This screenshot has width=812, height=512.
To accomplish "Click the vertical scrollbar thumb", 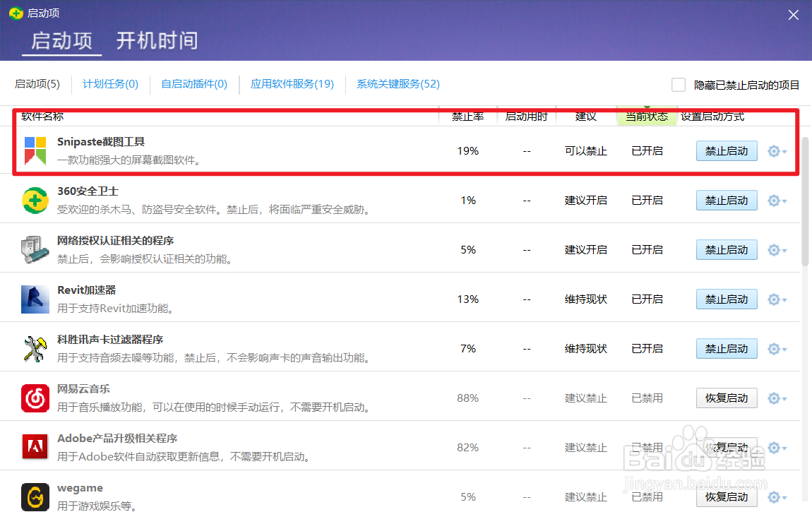I will click(805, 202).
